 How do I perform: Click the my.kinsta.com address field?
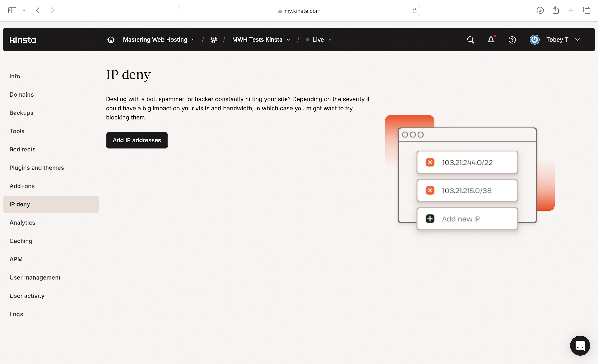[302, 11]
